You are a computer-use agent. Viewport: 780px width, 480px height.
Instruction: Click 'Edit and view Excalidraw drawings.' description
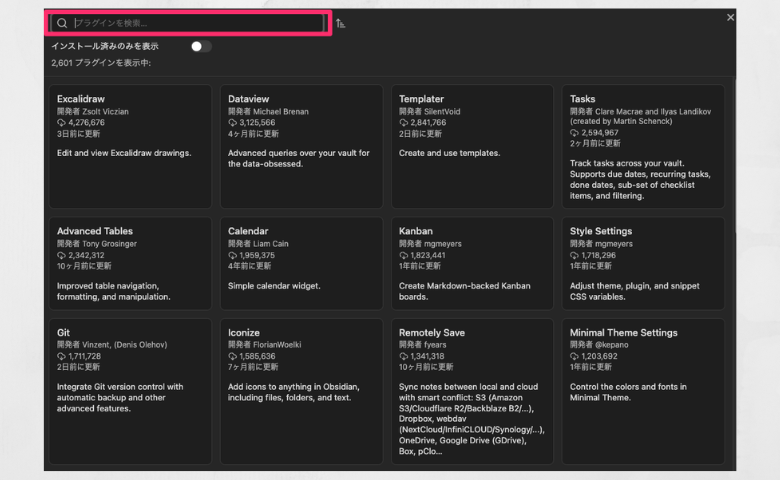coord(124,153)
